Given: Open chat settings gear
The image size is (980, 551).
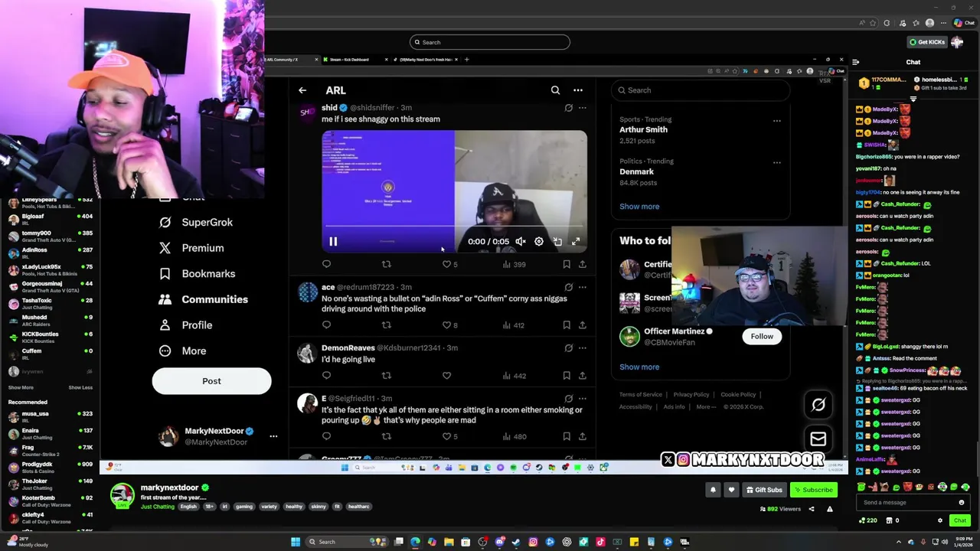Looking at the screenshot, I should (x=940, y=520).
